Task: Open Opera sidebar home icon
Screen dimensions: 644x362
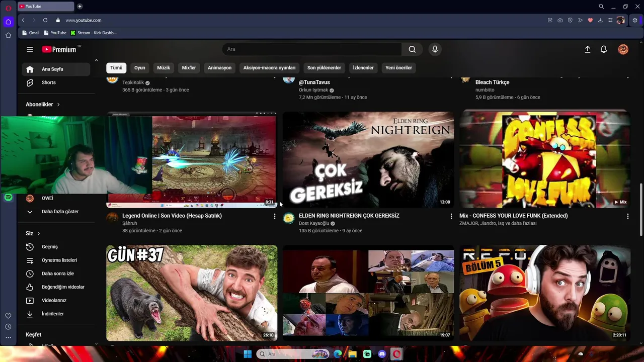Action: [8, 22]
